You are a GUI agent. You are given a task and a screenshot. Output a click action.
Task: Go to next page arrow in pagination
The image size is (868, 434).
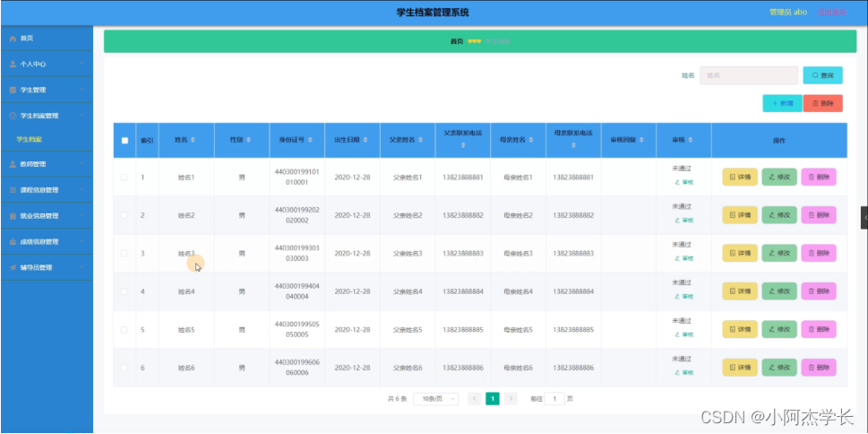tap(511, 398)
